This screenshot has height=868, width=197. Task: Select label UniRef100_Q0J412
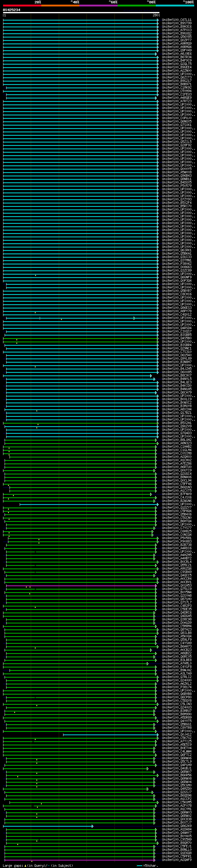[x=177, y=735]
